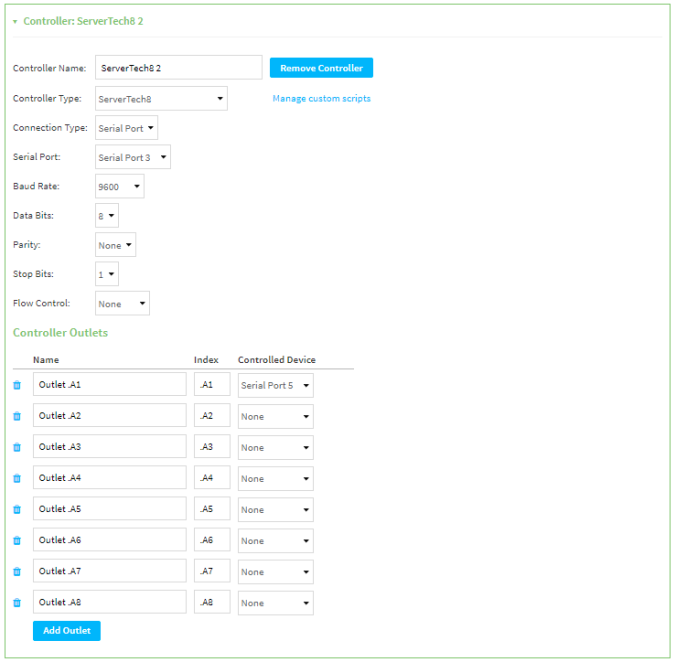Delete Outlet .A3 with trash icon
The height and width of the screenshot is (662, 676).
click(x=17, y=447)
